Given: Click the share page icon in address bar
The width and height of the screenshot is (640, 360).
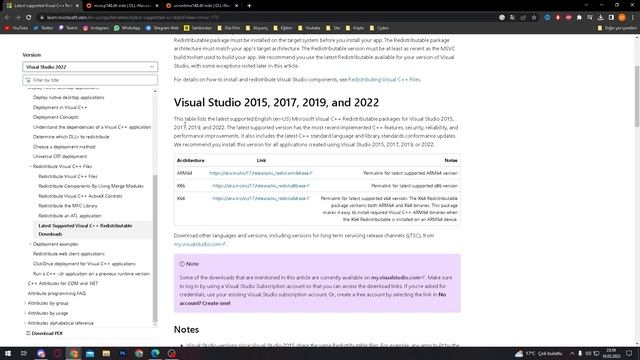Looking at the screenshot, I should tap(523, 17).
